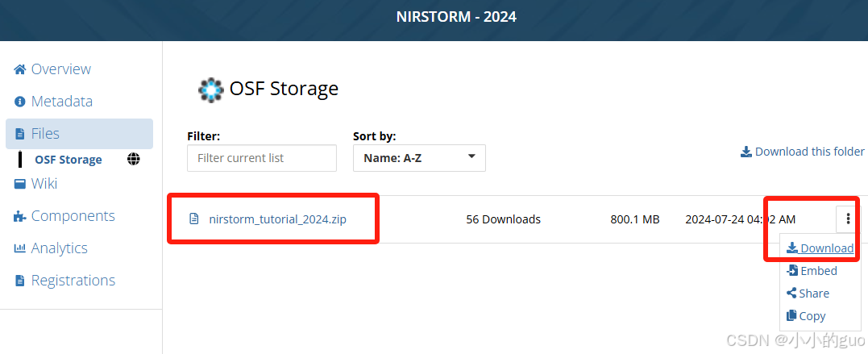The height and width of the screenshot is (354, 868).
Task: Click the bar chart Analytics icon
Action: [20, 248]
